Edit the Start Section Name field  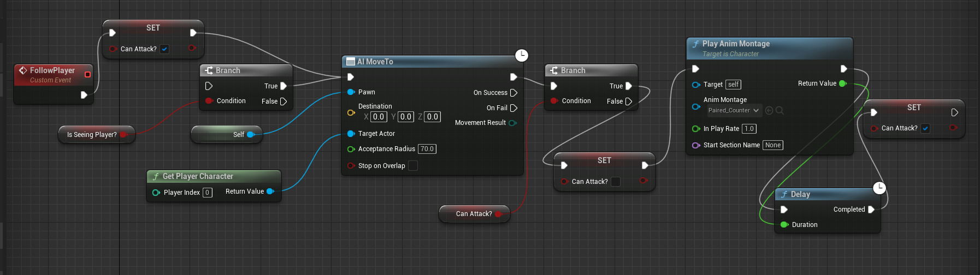click(x=773, y=145)
